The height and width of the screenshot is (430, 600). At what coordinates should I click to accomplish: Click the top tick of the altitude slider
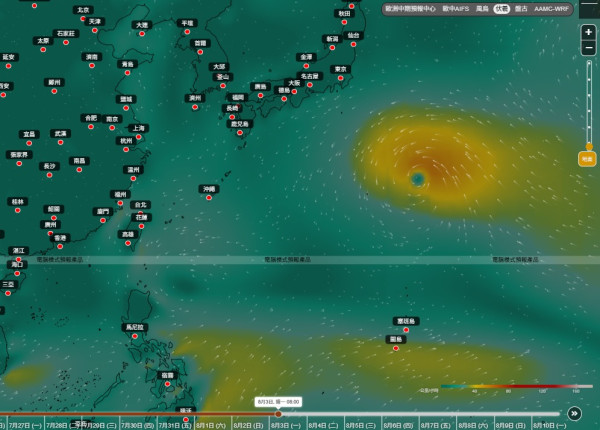[x=589, y=64]
